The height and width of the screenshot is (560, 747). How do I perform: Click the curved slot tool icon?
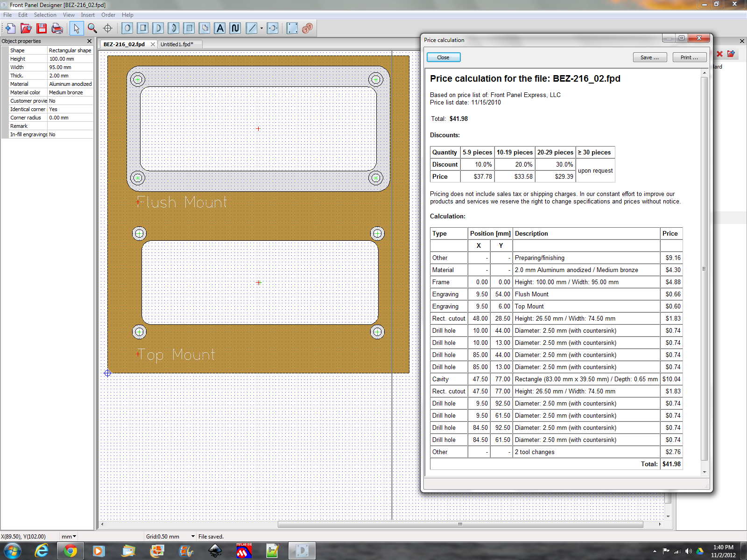[174, 28]
